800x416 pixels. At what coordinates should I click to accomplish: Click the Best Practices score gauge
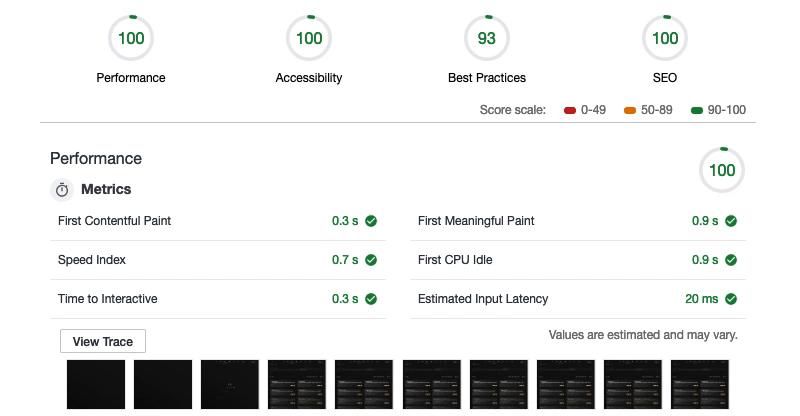point(487,39)
